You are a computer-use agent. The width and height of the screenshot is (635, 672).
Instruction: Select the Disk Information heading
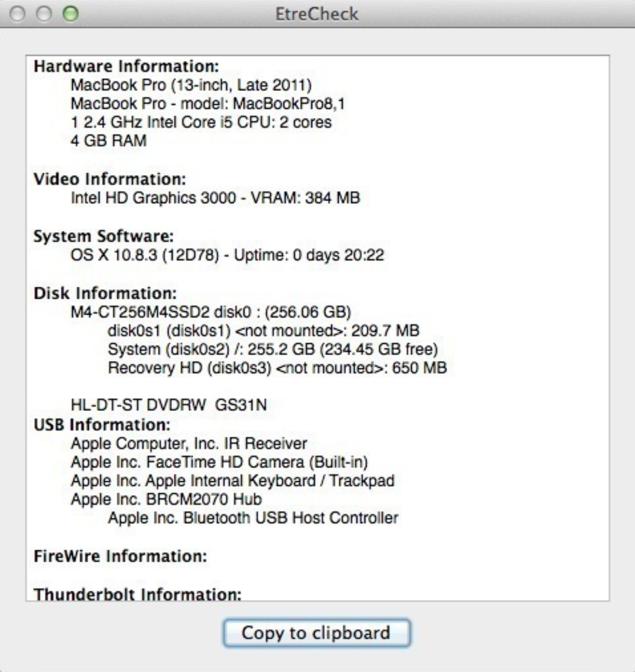click(105, 293)
